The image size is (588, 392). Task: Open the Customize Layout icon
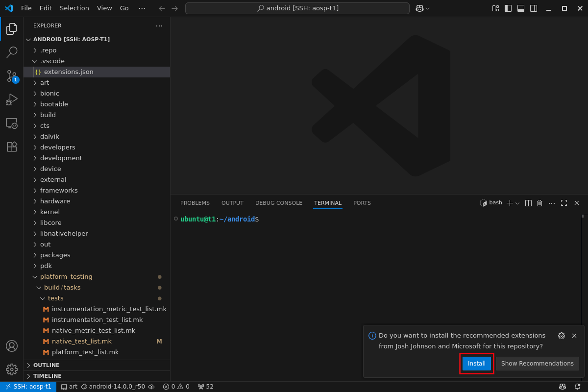pos(495,8)
